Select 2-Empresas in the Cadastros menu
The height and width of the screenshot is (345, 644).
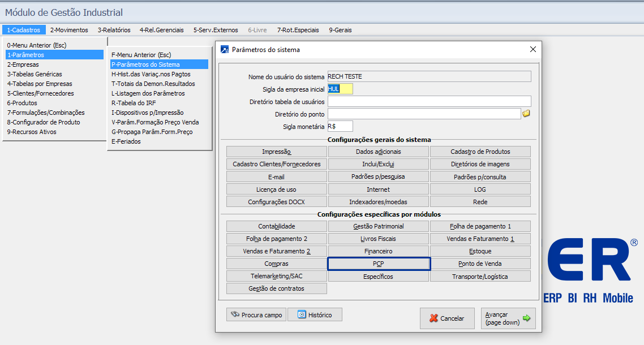point(23,64)
